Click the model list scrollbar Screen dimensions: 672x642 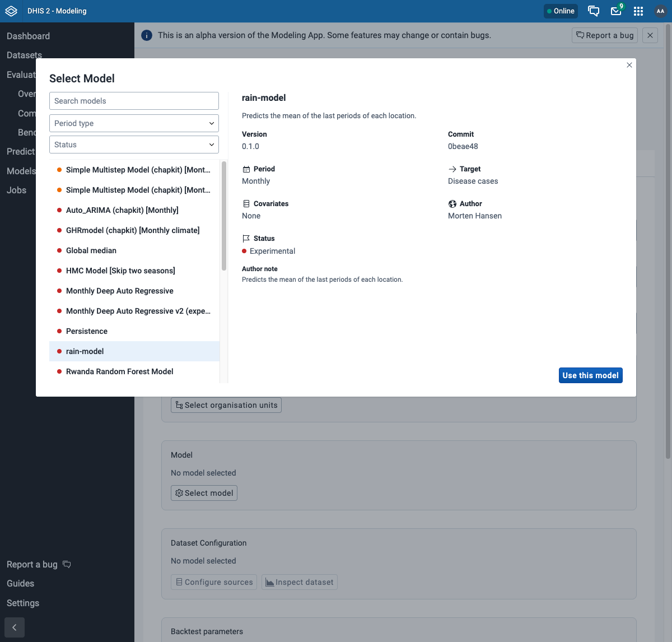point(224,216)
